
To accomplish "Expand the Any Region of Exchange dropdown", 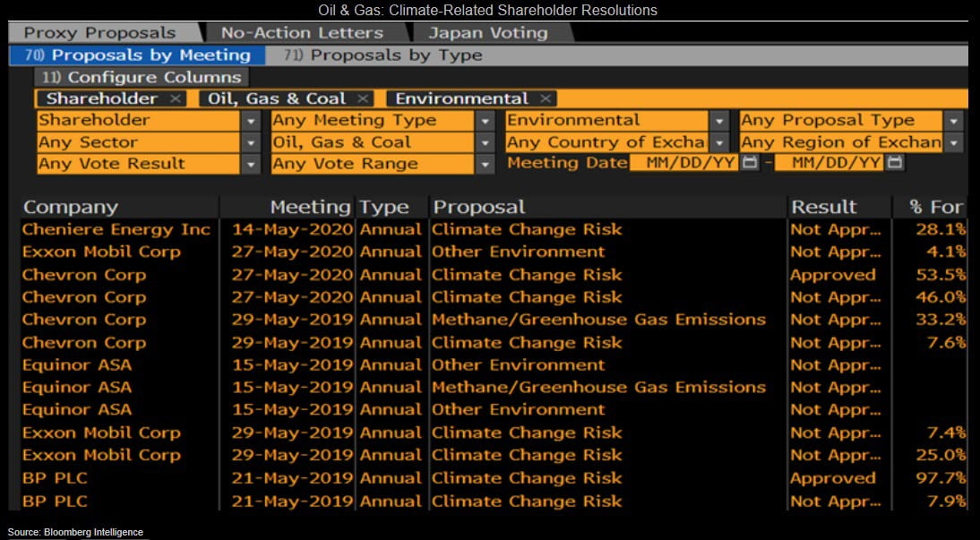I will 953,142.
